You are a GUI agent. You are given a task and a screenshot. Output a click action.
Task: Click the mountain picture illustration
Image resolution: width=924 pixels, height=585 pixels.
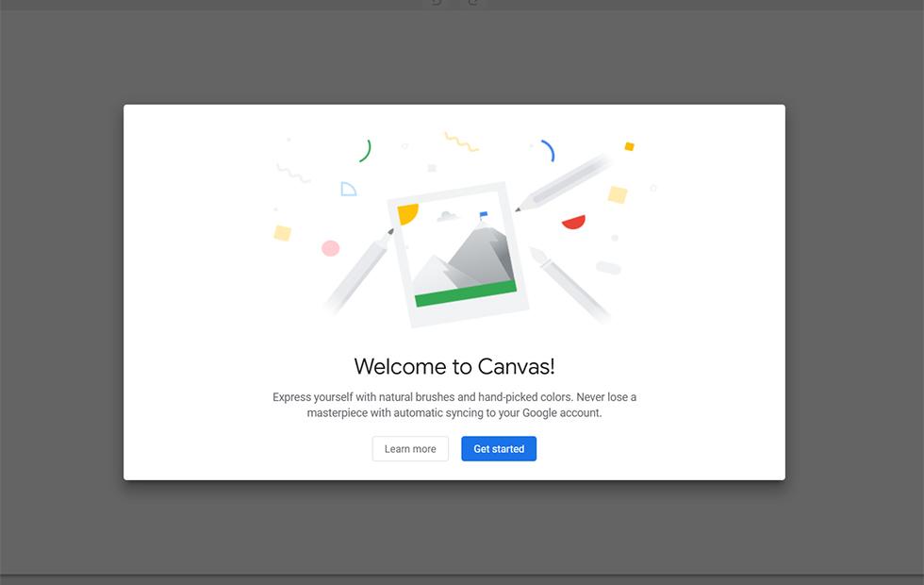457,255
